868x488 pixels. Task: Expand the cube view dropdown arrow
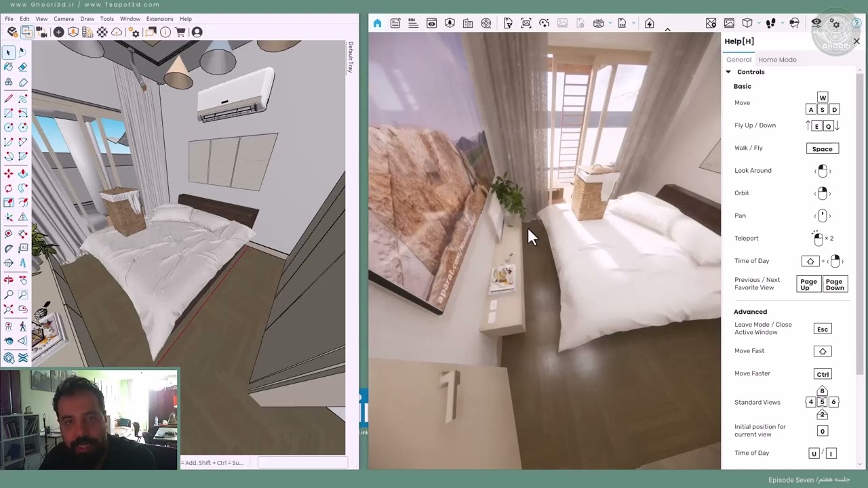click(759, 23)
